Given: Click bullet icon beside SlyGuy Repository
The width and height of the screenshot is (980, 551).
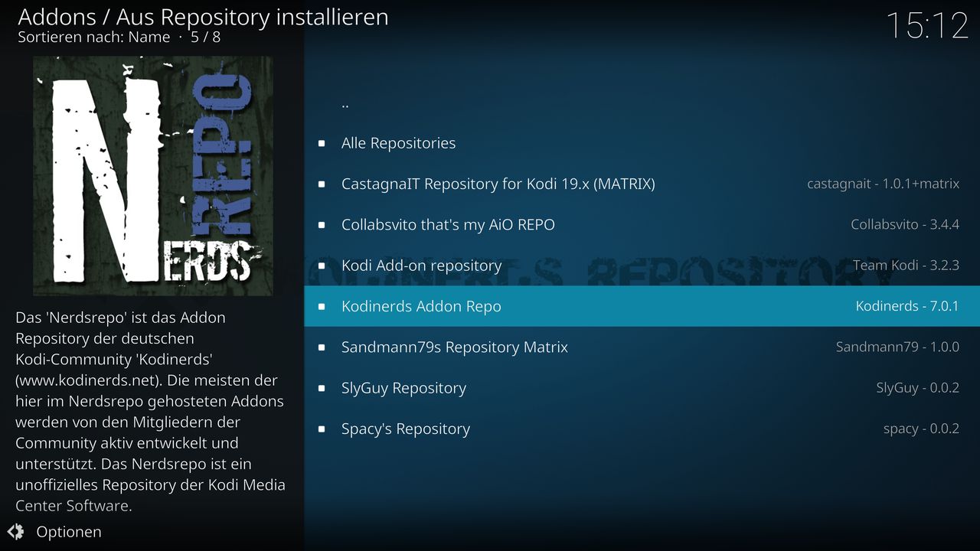Looking at the screenshot, I should tap(322, 388).
